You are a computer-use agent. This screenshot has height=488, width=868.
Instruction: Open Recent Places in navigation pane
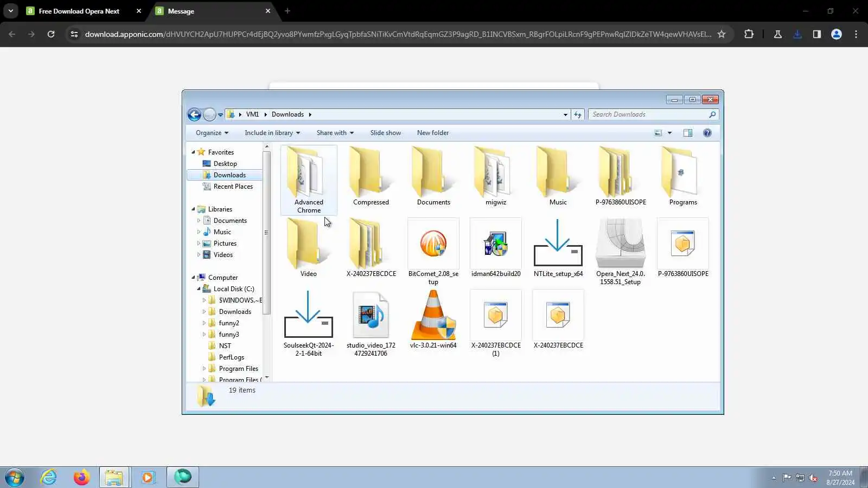tap(233, 187)
